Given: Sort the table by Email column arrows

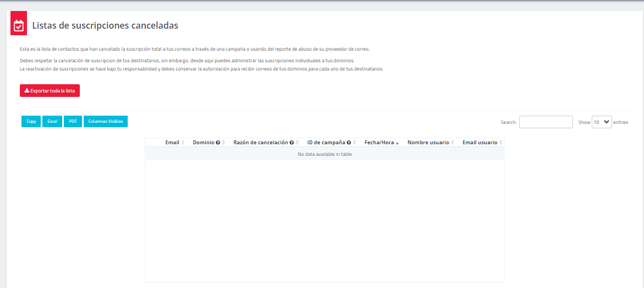Looking at the screenshot, I should point(183,143).
